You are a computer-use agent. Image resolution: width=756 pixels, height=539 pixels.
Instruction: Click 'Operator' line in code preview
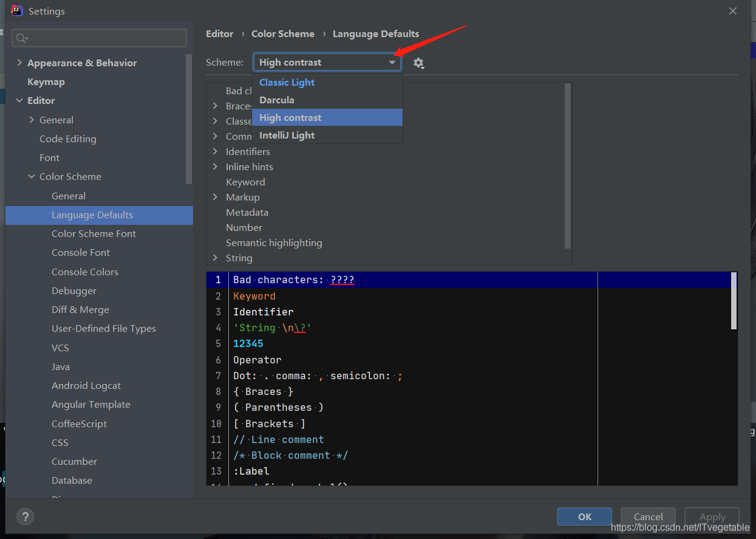(x=257, y=360)
